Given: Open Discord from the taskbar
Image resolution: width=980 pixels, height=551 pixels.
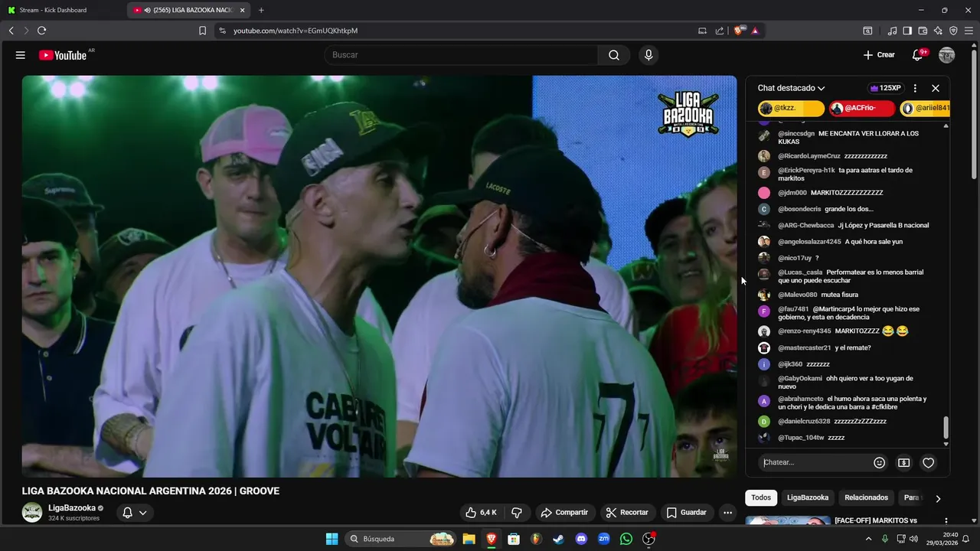Looking at the screenshot, I should tap(581, 539).
